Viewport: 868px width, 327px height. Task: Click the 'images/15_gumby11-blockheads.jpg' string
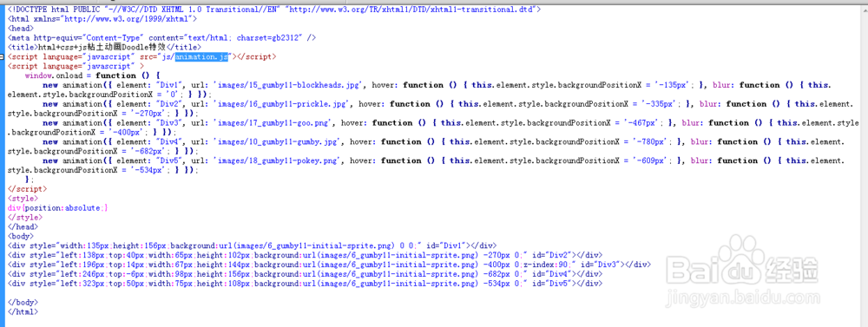(x=289, y=85)
